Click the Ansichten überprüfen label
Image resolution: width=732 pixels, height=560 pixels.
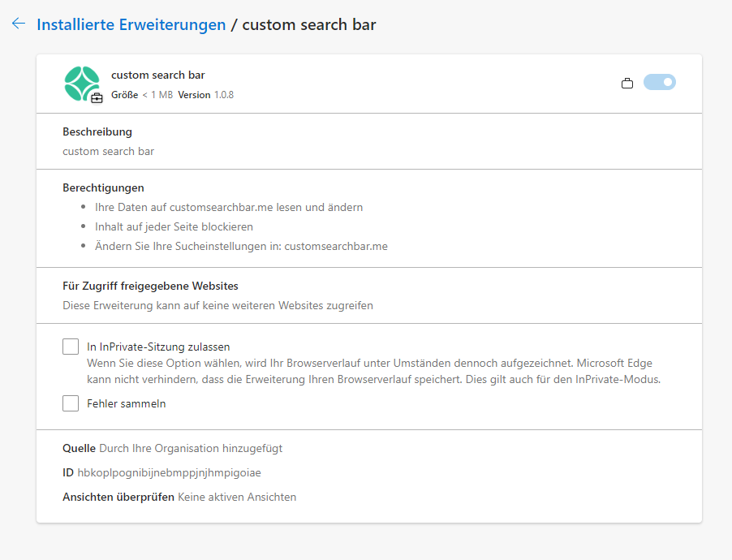tap(118, 497)
